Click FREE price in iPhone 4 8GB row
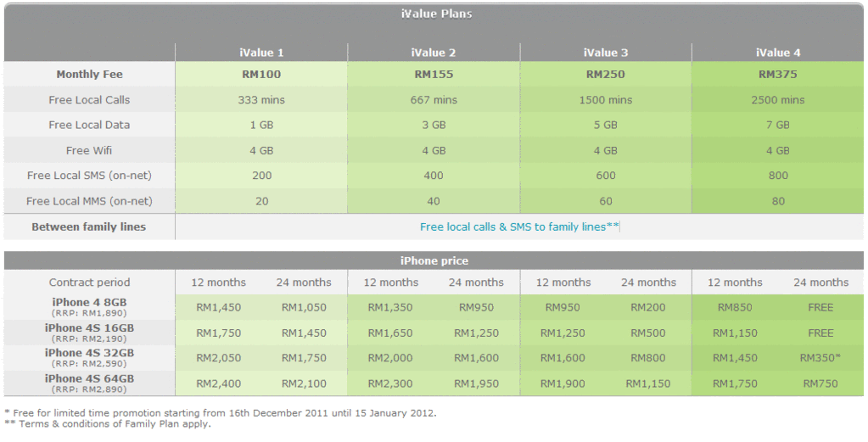 pos(820,308)
